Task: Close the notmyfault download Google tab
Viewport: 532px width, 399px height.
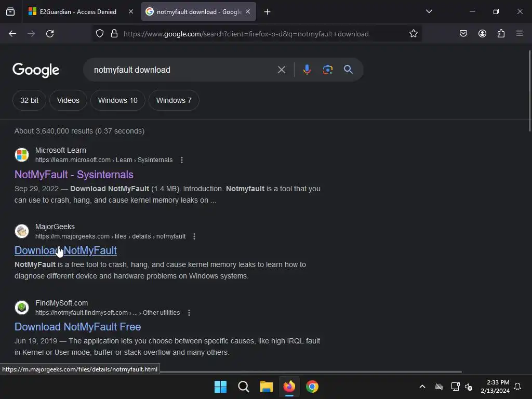Action: tap(248, 12)
